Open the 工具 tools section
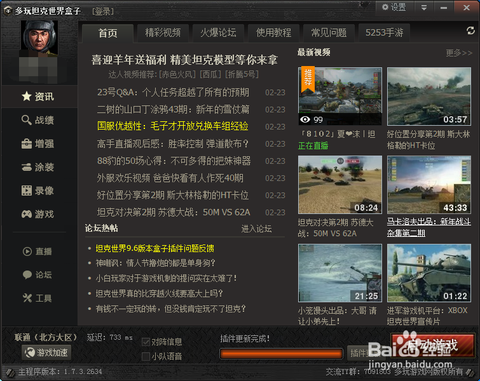 (x=37, y=298)
